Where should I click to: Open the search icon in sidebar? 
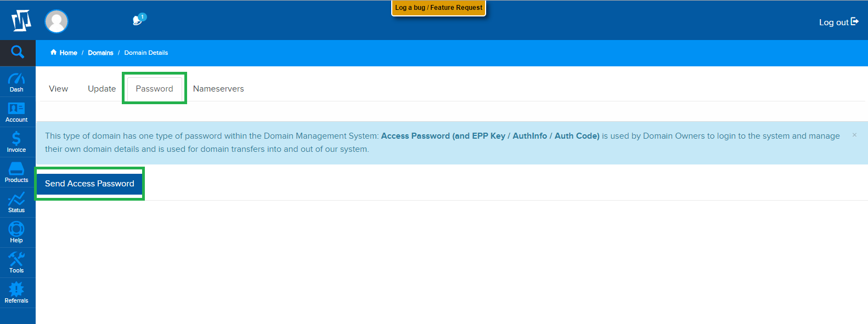[x=18, y=52]
